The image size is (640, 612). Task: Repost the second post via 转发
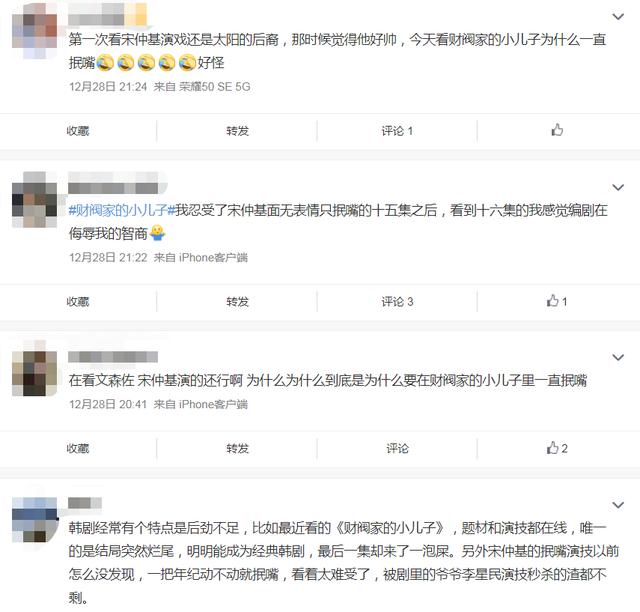[238, 301]
